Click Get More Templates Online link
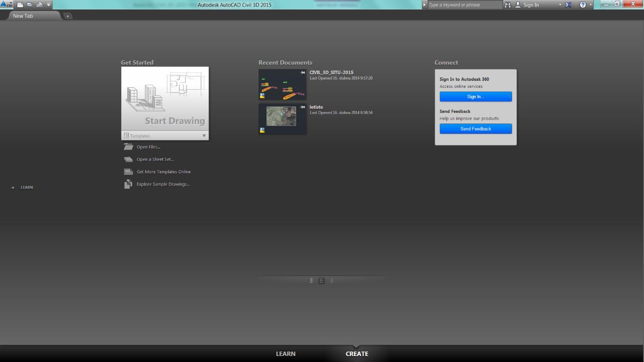The image size is (644, 362). (164, 172)
